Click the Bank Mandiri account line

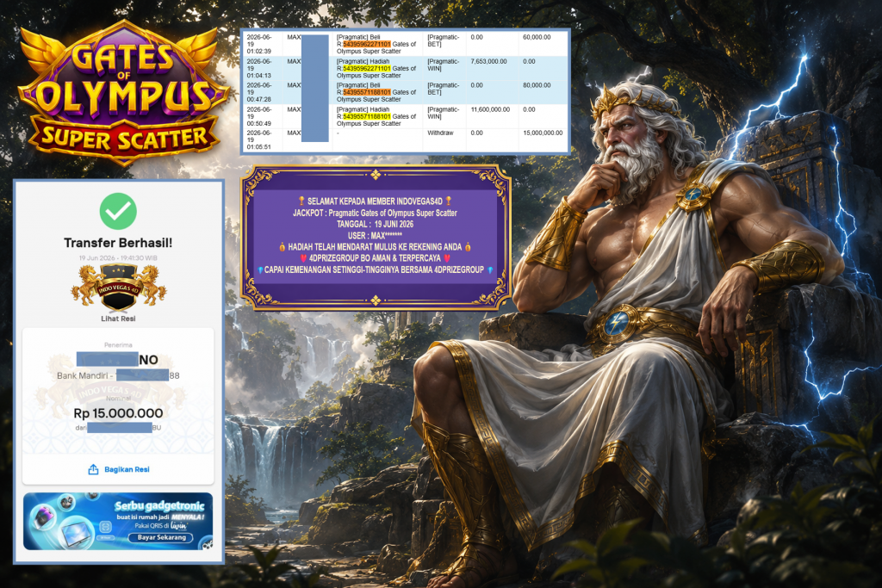(x=118, y=375)
